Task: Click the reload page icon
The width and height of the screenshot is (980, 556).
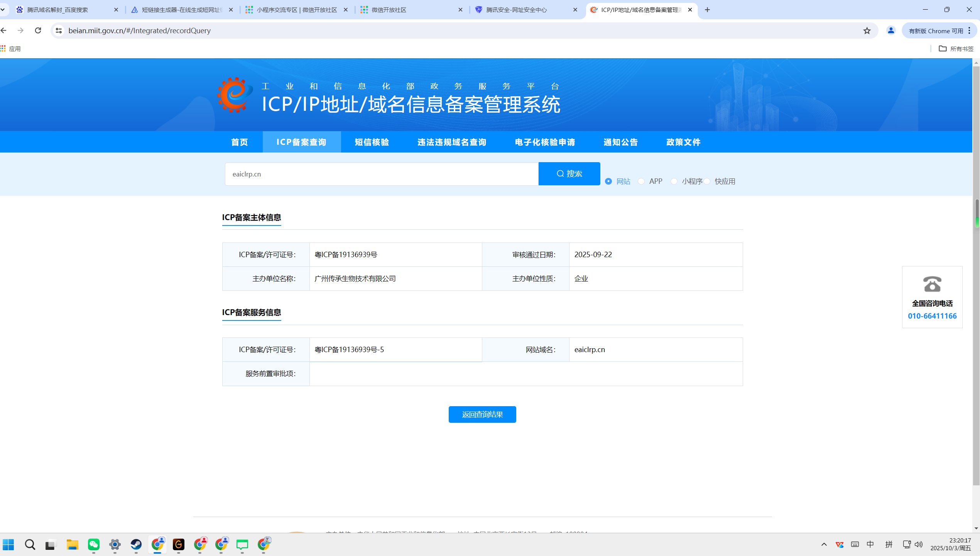Action: coord(38,31)
